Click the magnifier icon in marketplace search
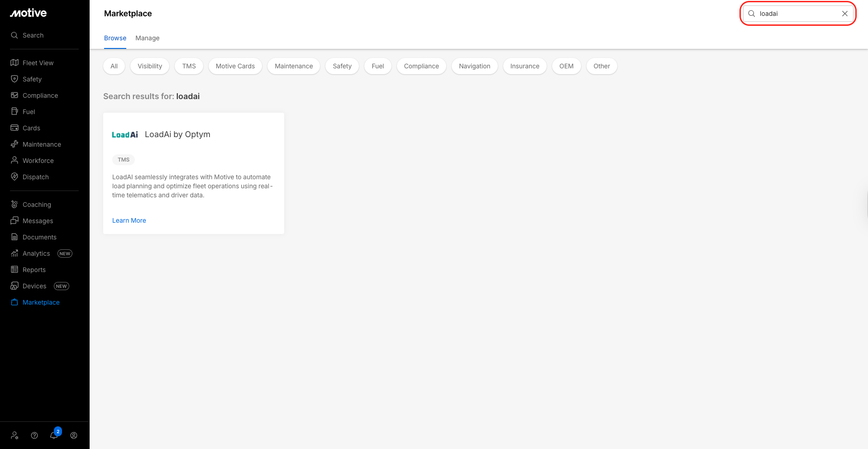868x449 pixels. coord(752,14)
